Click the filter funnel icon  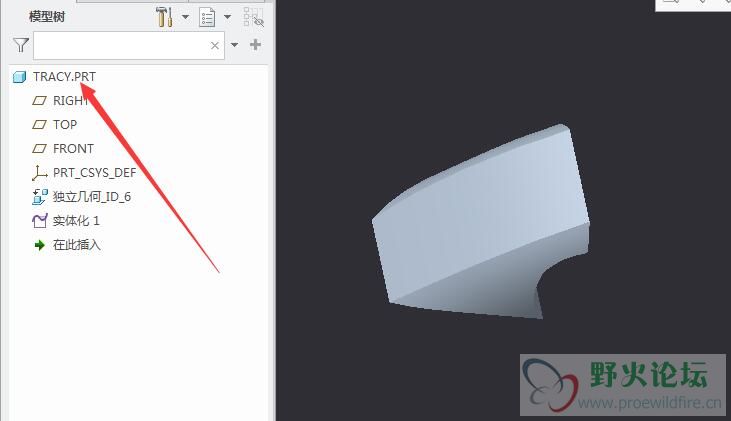(21, 45)
